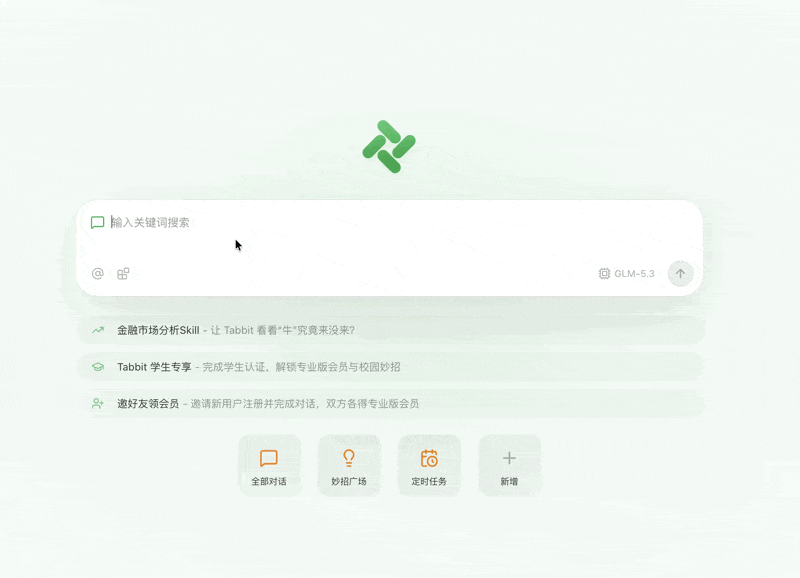Open the skills grid icon
The height and width of the screenshot is (578, 800).
point(123,274)
